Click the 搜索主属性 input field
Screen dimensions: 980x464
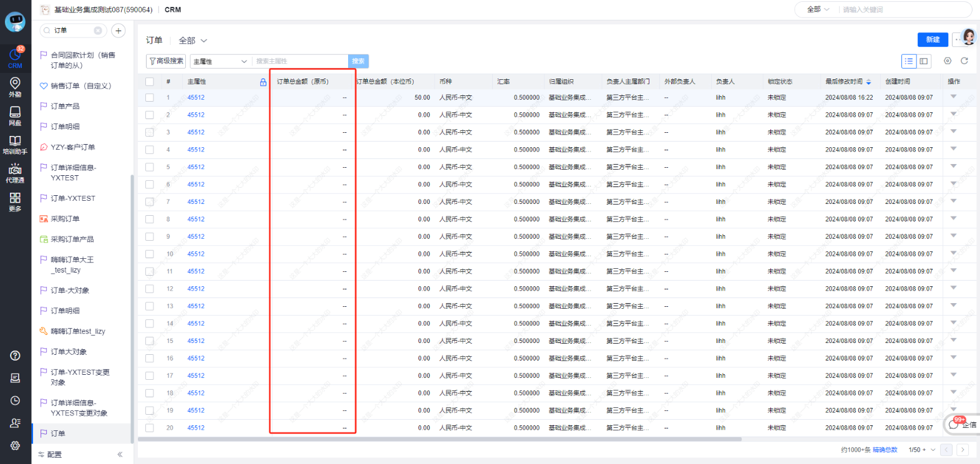pyautogui.click(x=300, y=61)
